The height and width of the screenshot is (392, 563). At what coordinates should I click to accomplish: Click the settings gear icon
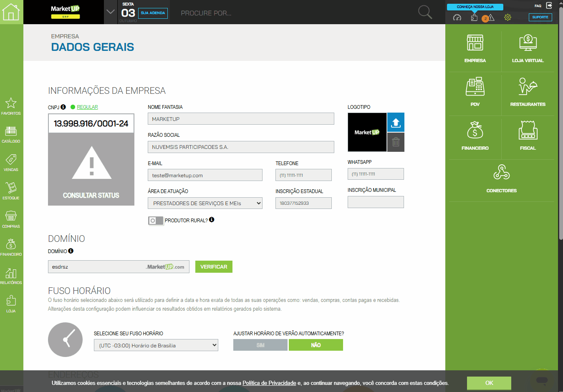(507, 18)
